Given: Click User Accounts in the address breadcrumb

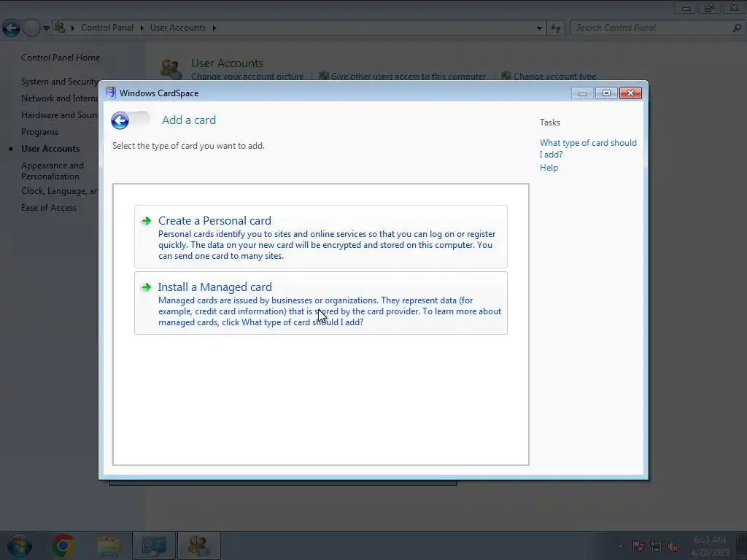Looking at the screenshot, I should 178,28.
